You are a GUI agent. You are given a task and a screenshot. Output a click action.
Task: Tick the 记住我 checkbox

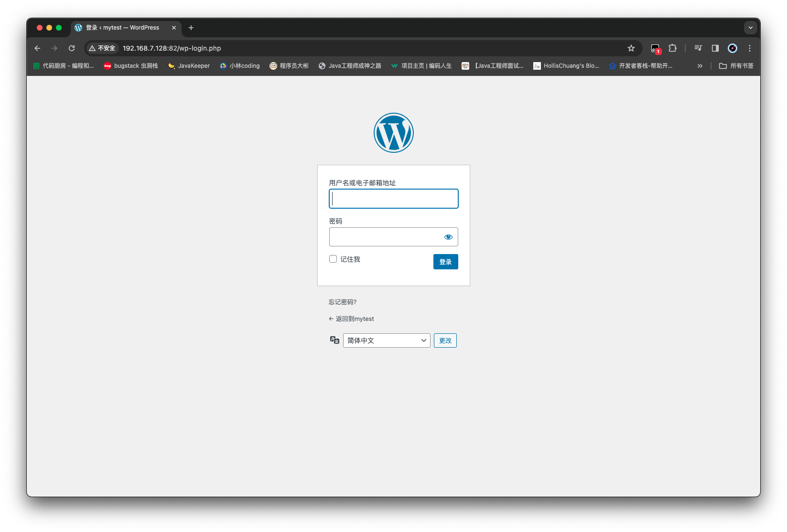point(333,259)
